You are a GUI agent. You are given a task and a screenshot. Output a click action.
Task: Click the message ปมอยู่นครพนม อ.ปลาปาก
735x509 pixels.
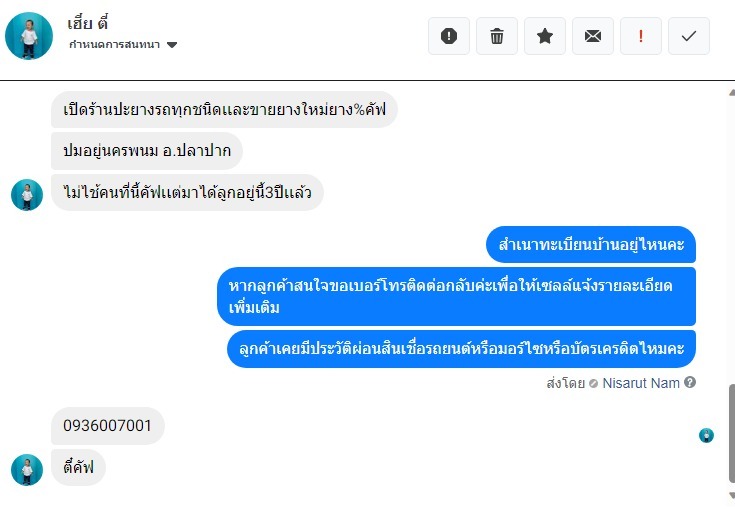pos(146,151)
